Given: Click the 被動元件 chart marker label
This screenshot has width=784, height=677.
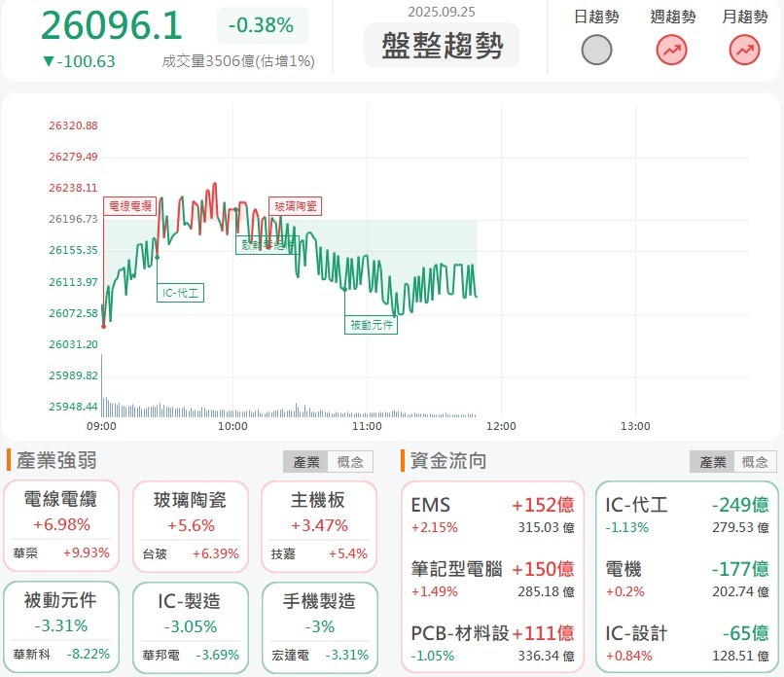Looking at the screenshot, I should pos(371,325).
